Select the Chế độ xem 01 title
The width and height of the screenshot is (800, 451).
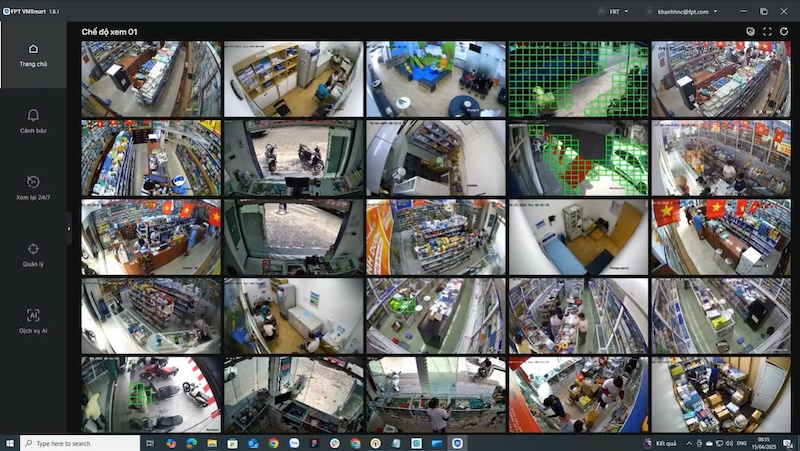109,32
